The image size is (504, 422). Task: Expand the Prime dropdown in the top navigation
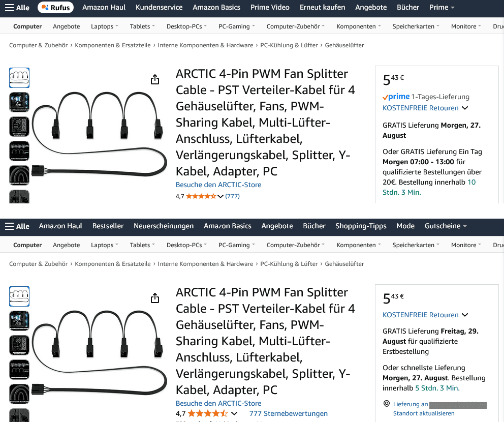[x=442, y=8]
